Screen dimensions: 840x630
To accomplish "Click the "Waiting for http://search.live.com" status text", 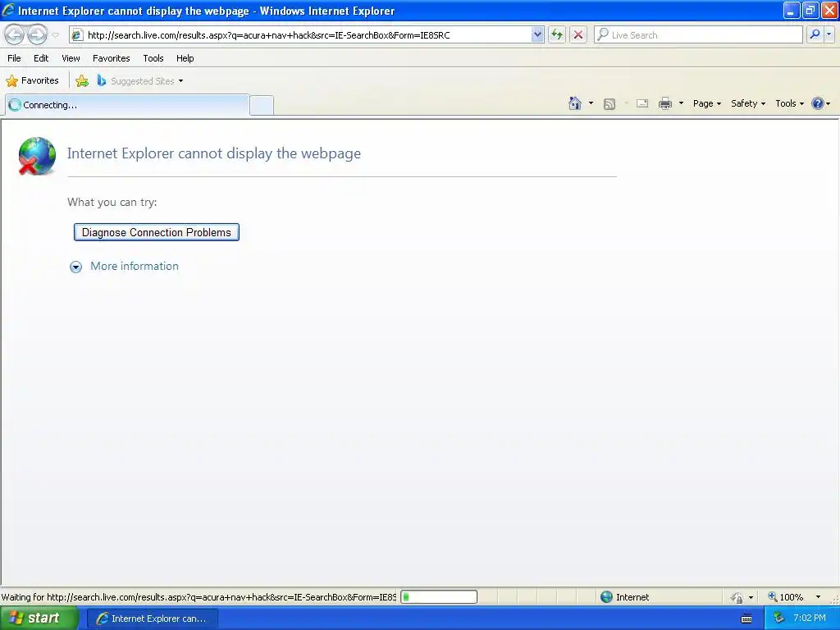I will [199, 597].
